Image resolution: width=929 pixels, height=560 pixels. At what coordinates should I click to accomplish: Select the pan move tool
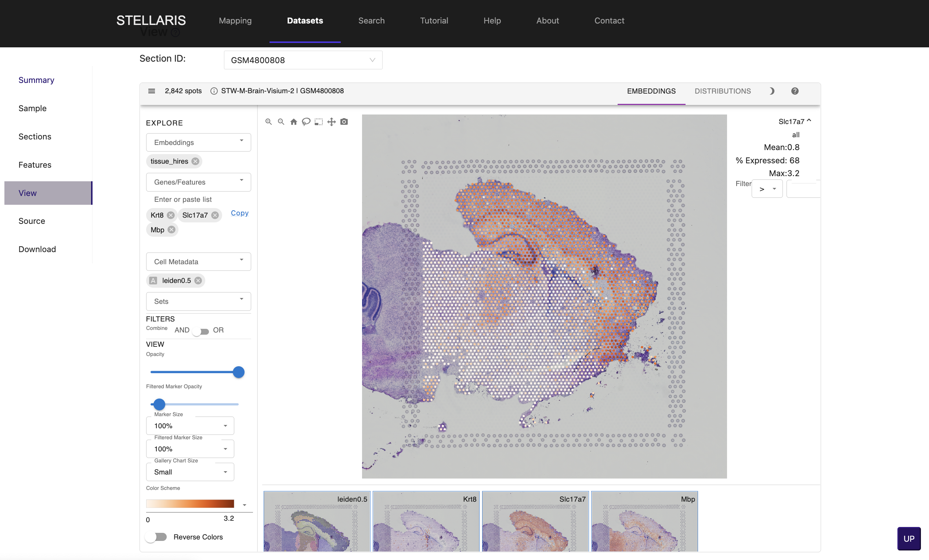pos(332,121)
